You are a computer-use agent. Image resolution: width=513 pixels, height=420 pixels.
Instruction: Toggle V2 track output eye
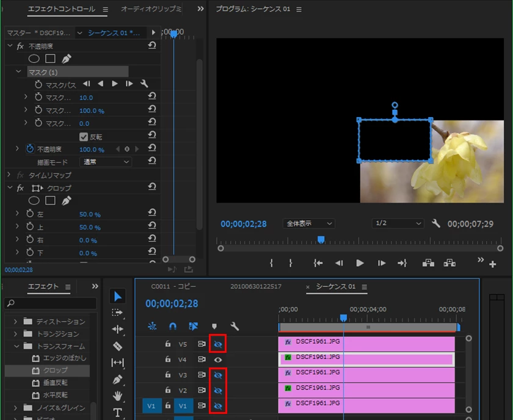pos(218,390)
